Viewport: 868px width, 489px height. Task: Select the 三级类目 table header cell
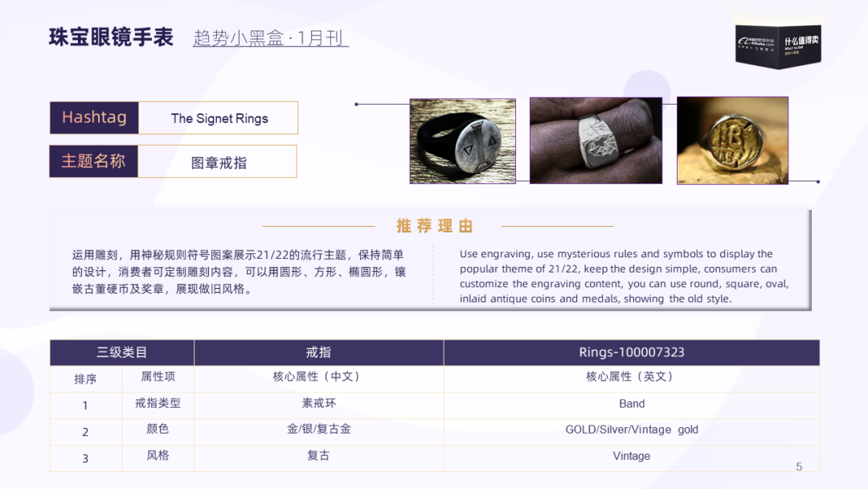click(122, 352)
